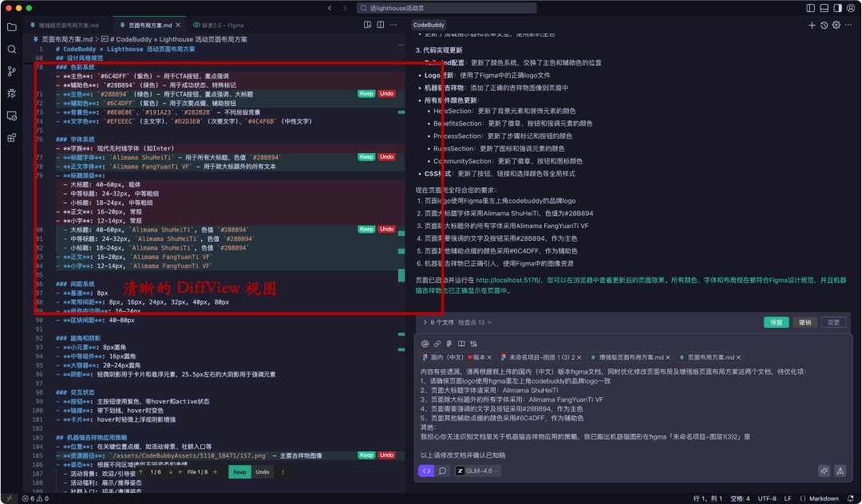Click the 撤销 button in chat panel
The width and height of the screenshot is (862, 504).
pos(805,322)
